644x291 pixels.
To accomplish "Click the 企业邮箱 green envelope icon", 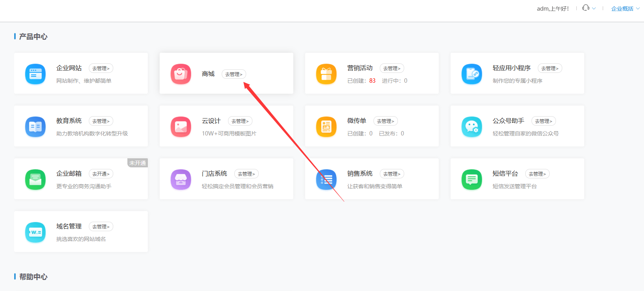I will (35, 179).
